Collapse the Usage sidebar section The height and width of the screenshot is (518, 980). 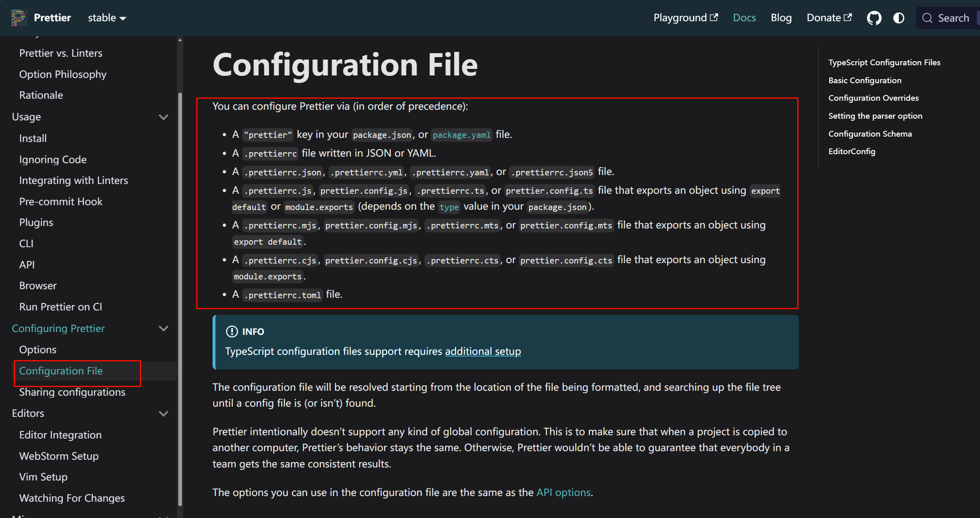(164, 117)
